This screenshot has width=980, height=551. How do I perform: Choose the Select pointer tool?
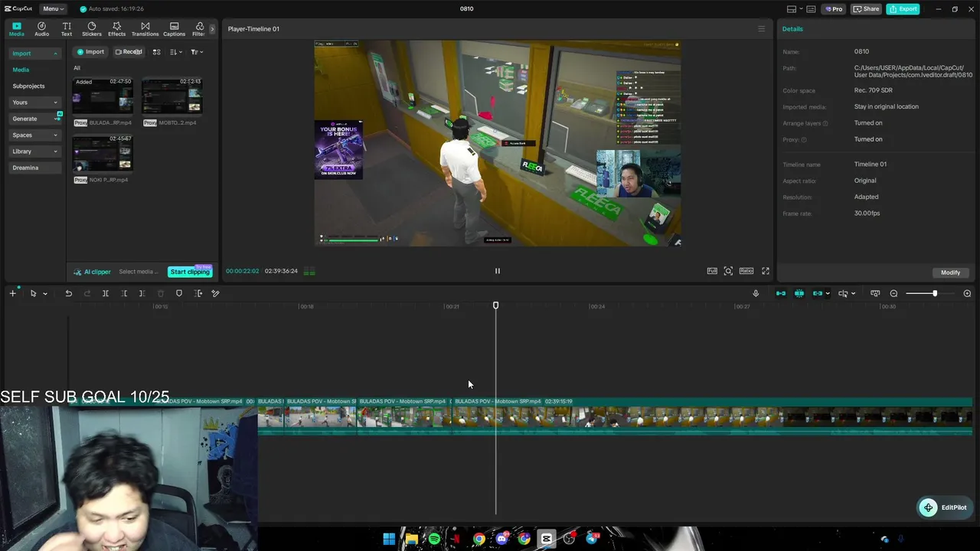[33, 293]
